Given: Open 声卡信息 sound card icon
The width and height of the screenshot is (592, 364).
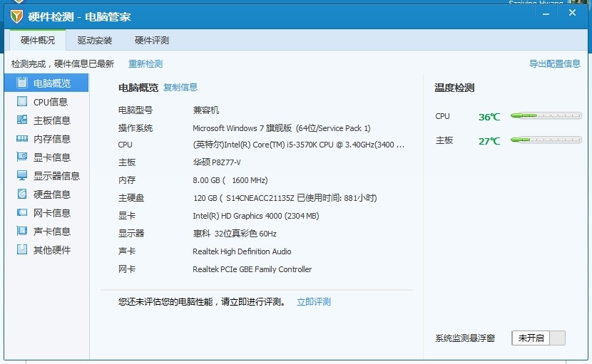Looking at the screenshot, I should pos(22,231).
